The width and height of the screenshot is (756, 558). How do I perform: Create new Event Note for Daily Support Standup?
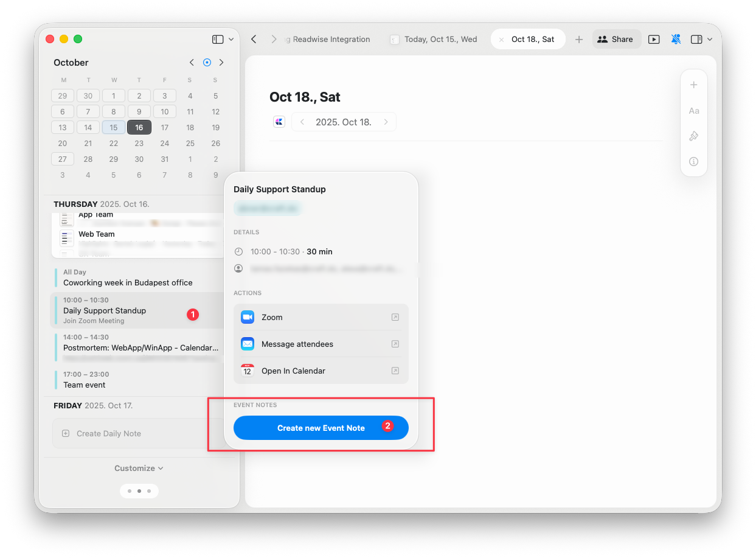pyautogui.click(x=321, y=428)
